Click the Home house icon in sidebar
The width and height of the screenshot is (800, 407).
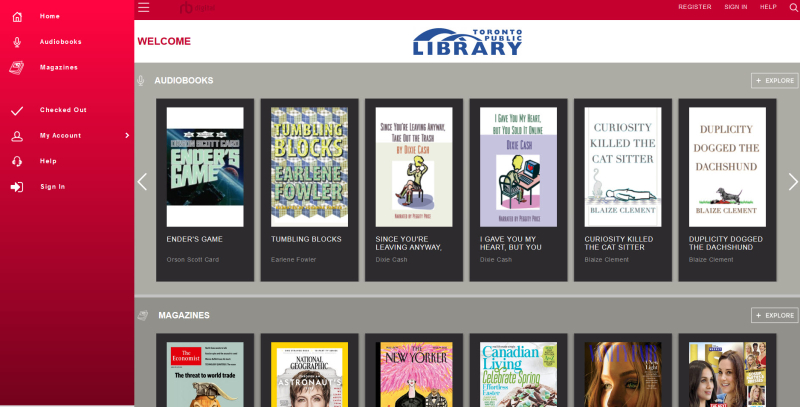[x=17, y=16]
